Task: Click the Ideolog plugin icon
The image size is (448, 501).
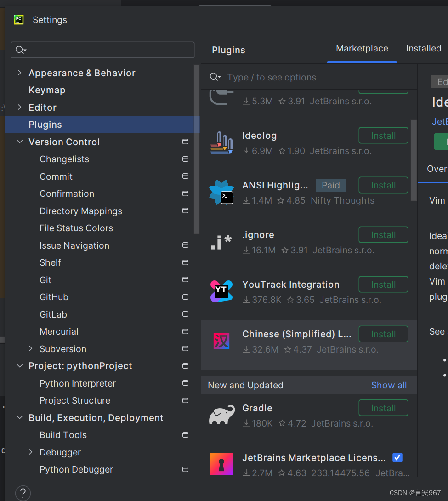Action: [221, 143]
